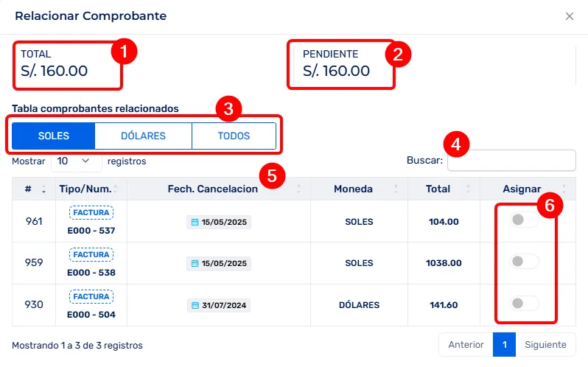Screen dimensions: 588x367
Task: Show TODOS currency tab
Action: click(x=234, y=136)
